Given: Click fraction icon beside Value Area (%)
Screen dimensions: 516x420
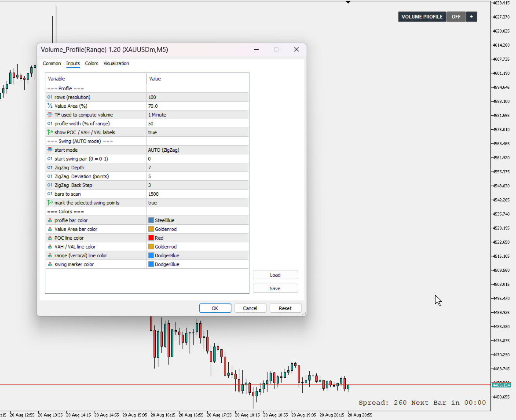Looking at the screenshot, I should click(x=50, y=106).
